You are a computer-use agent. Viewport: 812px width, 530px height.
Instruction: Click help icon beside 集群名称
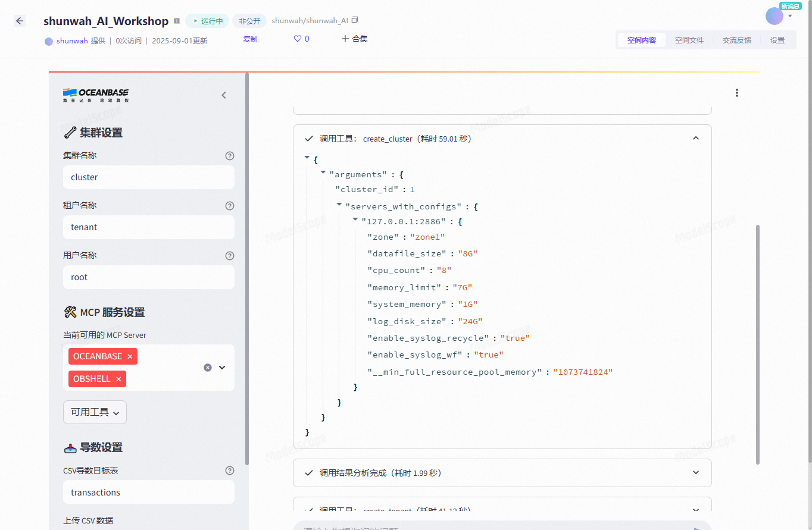tap(230, 156)
